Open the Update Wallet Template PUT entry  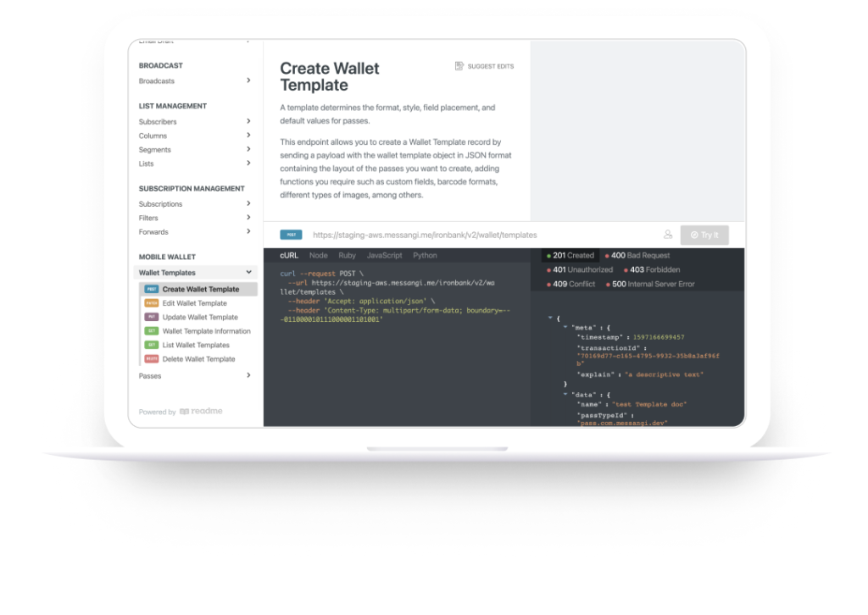coord(199,318)
